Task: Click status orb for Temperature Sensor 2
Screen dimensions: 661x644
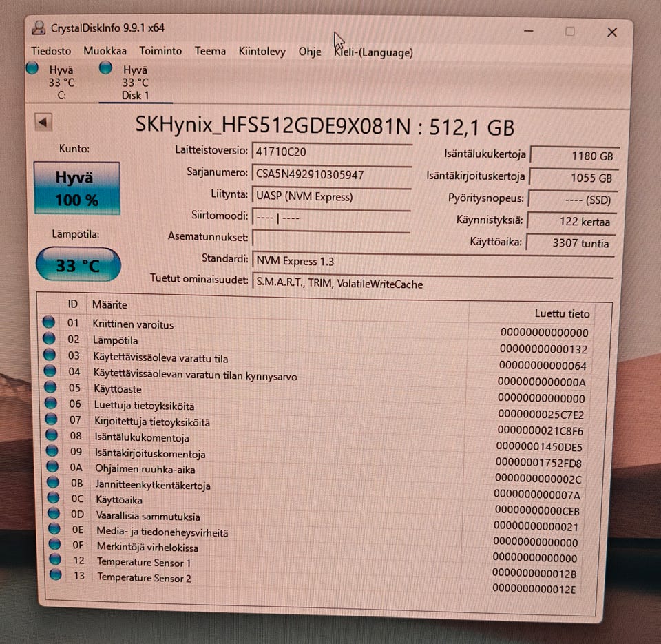Action: [x=56, y=574]
